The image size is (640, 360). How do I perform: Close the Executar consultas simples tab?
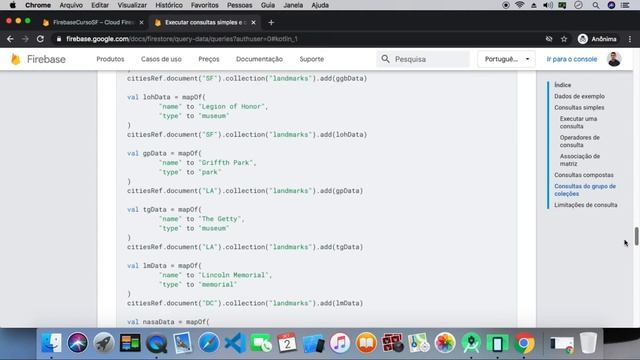pyautogui.click(x=253, y=23)
